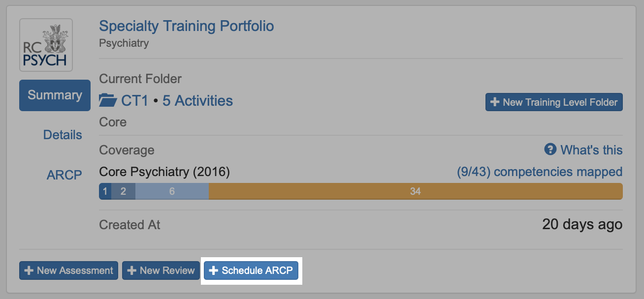Open the ARCP side tab
The width and height of the screenshot is (644, 299).
point(64,175)
